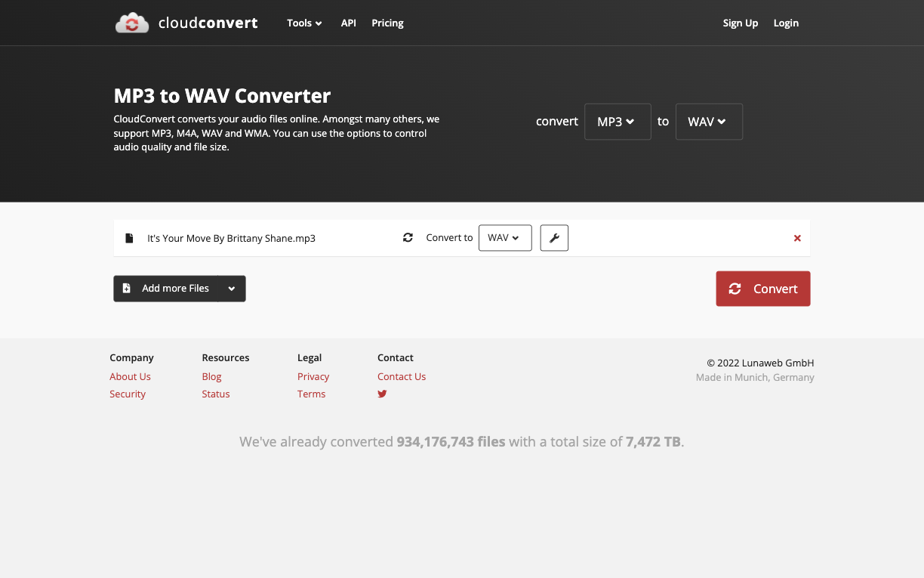Open the MP3 source format dropdown
The width and height of the screenshot is (924, 578).
[x=618, y=122]
